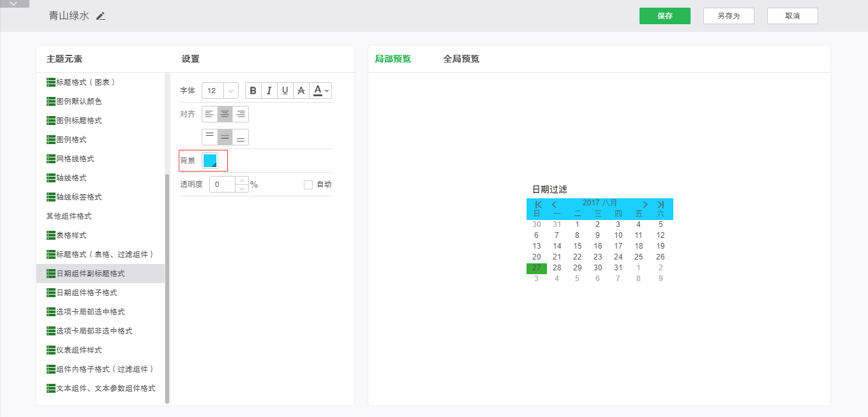Click the green 保存 button
The image size is (868, 417).
click(x=664, y=16)
